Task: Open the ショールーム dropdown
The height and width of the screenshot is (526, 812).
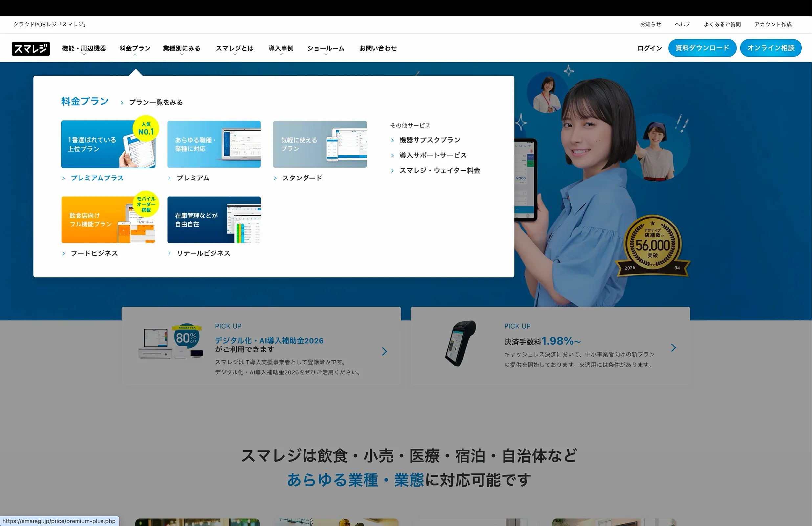Action: (x=326, y=49)
